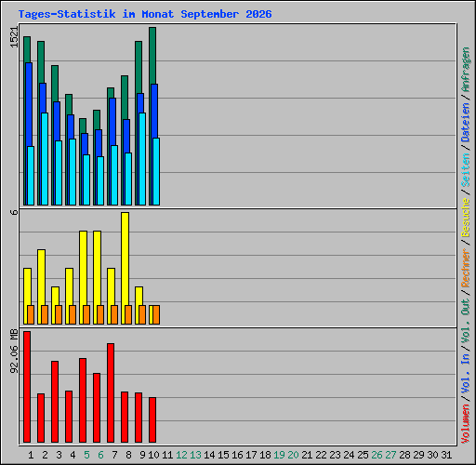Click the 'Rechner' legend label
476x465 pixels.
pos(466,268)
